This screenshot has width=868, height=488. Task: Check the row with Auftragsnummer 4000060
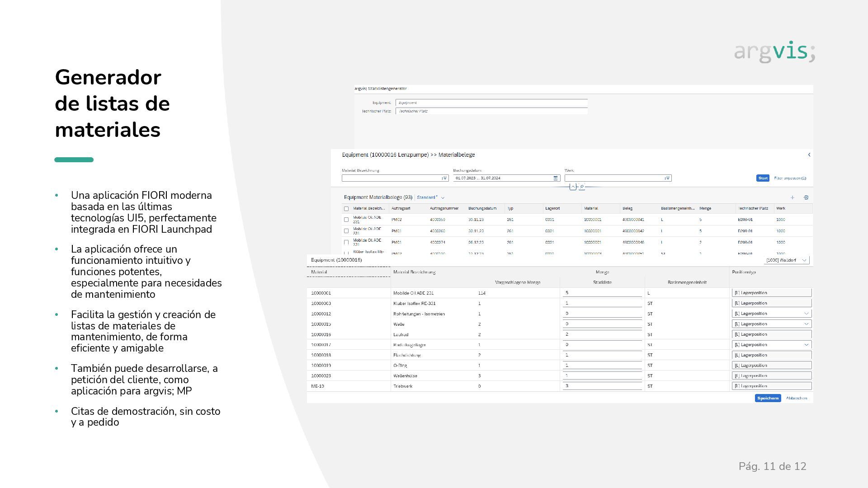(x=346, y=231)
